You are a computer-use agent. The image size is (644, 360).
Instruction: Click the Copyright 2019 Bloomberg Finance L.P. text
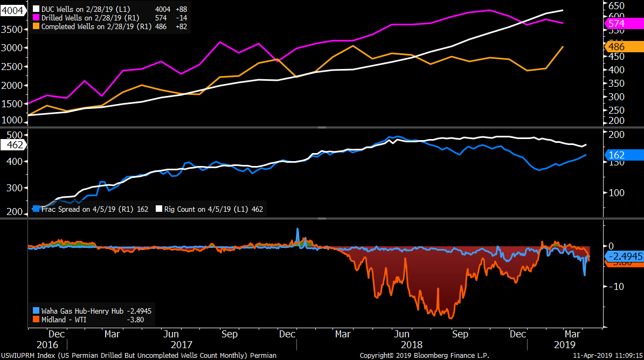coord(424,356)
